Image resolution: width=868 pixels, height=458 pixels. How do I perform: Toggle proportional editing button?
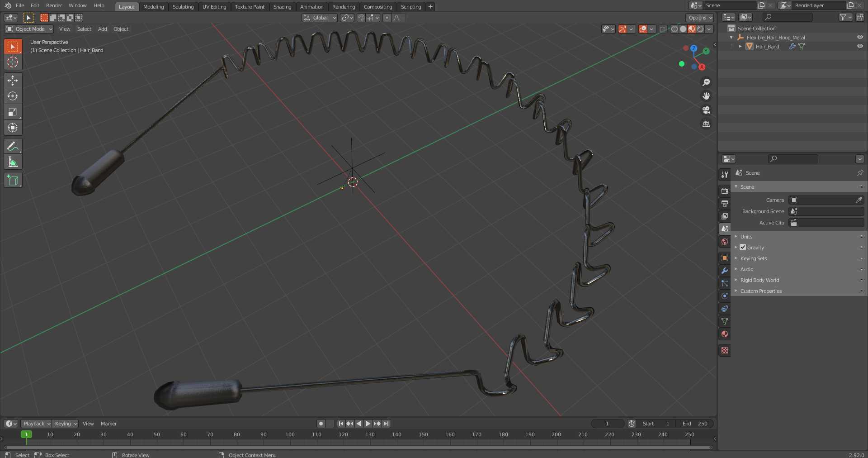coord(387,18)
